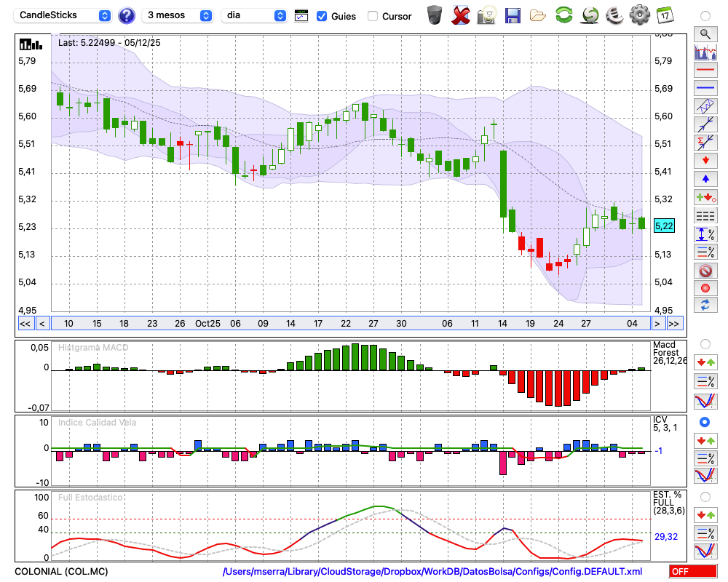Open the dia interval dropdown

254,15
